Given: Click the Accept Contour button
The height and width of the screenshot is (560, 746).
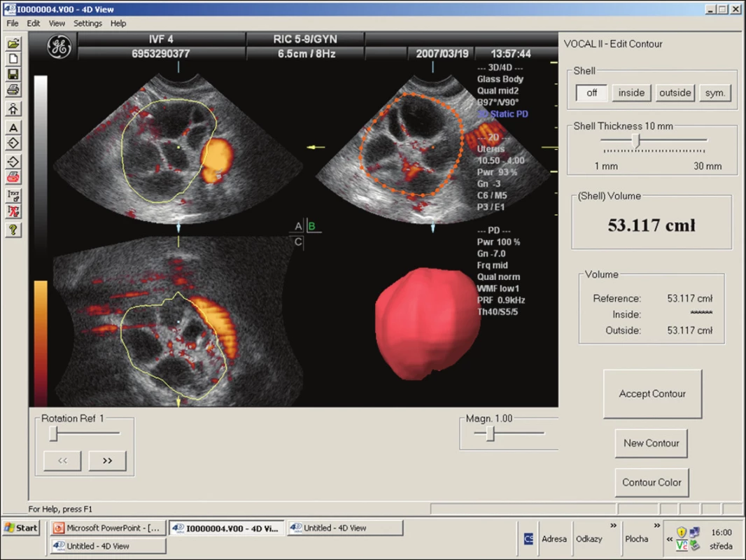Looking at the screenshot, I should pos(652,394).
